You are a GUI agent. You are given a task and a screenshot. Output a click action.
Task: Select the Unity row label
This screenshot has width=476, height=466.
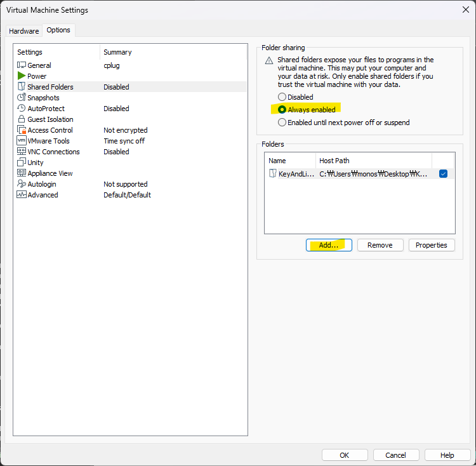point(36,163)
